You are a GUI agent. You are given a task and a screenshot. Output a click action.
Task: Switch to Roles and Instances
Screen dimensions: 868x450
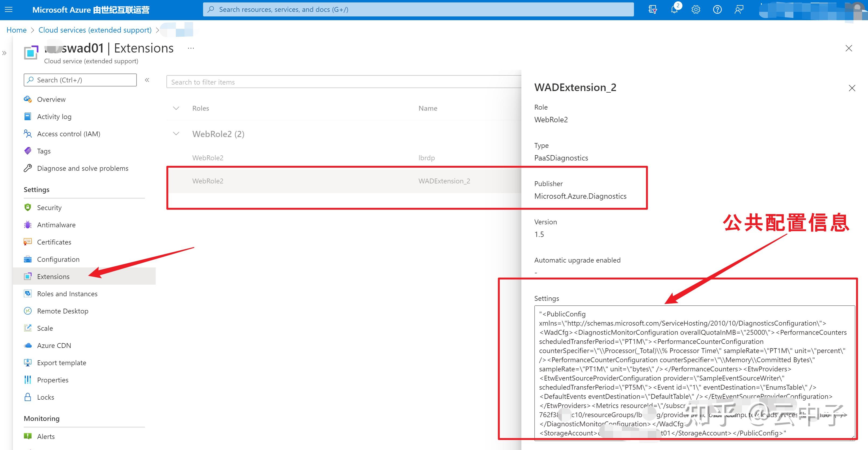(x=67, y=294)
